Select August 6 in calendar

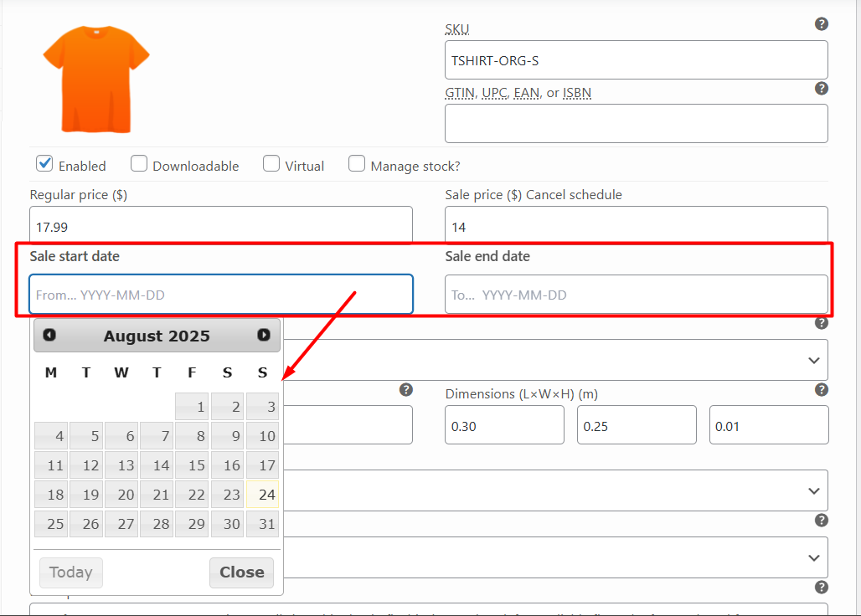pyautogui.click(x=121, y=435)
